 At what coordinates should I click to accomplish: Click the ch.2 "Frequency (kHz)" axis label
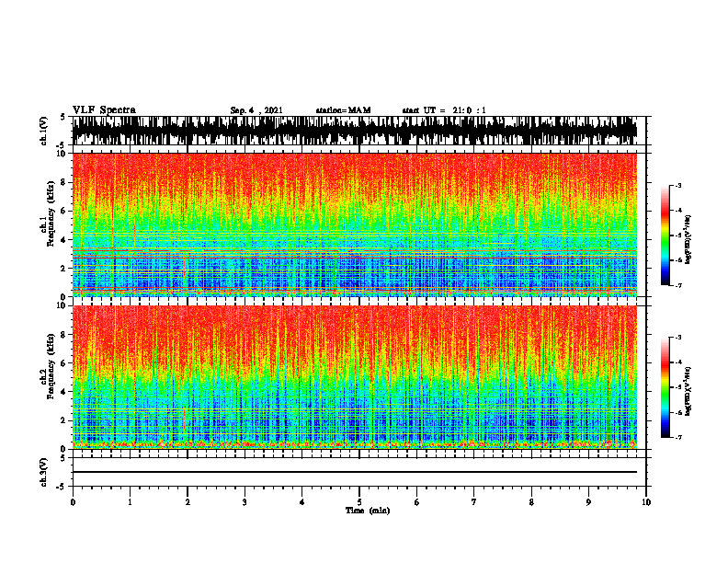[x=51, y=366]
